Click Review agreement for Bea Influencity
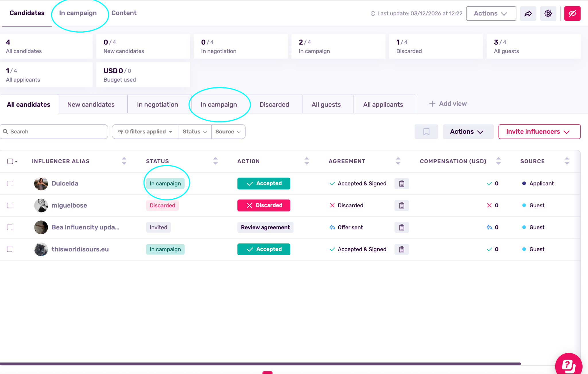588x374 pixels. click(x=265, y=227)
